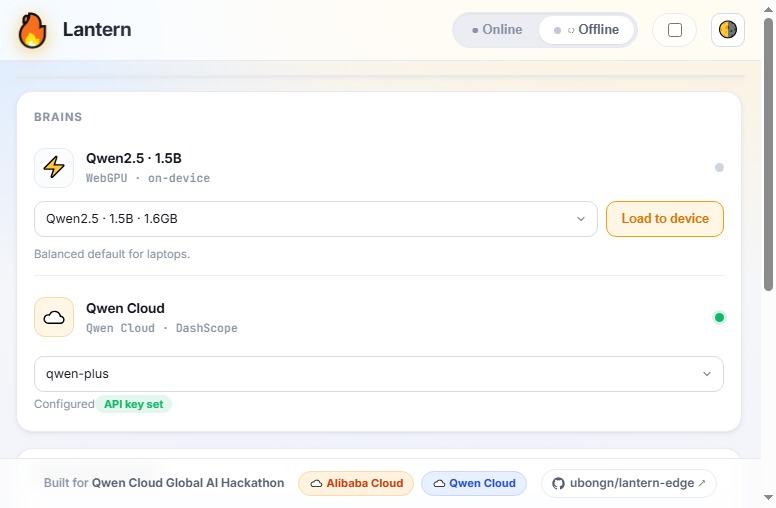
Task: Click the Lantern app title
Action: click(x=97, y=30)
